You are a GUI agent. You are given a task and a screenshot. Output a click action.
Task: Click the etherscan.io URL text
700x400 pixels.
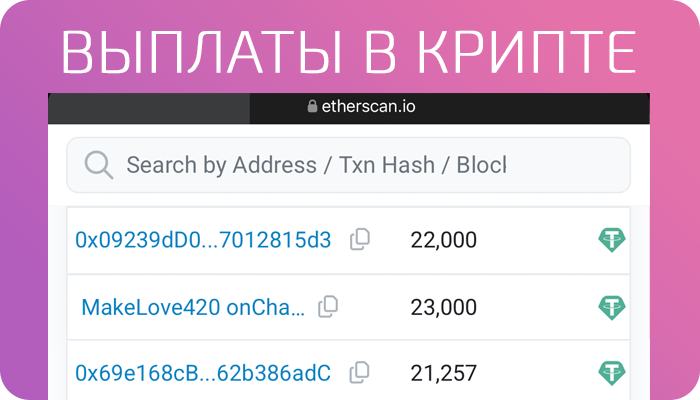tap(367, 107)
